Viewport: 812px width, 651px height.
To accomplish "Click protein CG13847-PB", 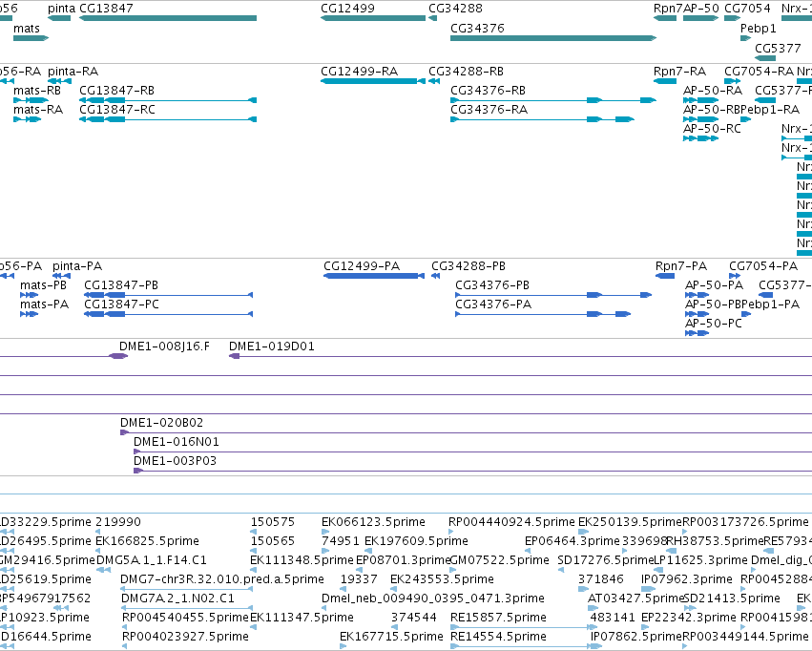I will click(168, 295).
